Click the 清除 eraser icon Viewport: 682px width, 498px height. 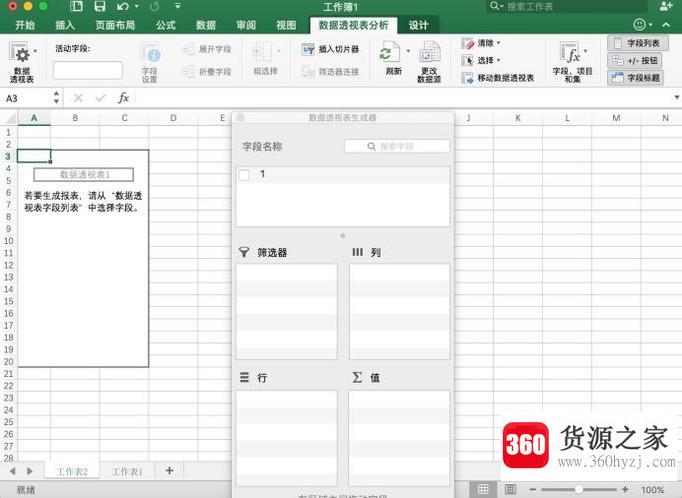(x=468, y=43)
